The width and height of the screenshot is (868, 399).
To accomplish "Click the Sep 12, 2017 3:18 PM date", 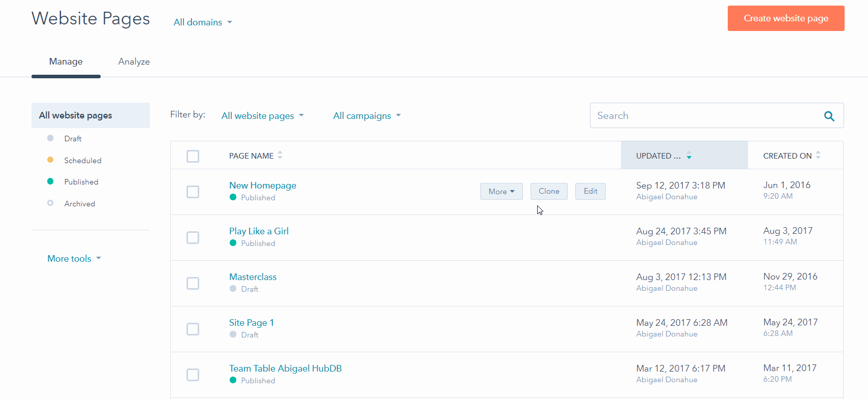I will click(x=681, y=186).
